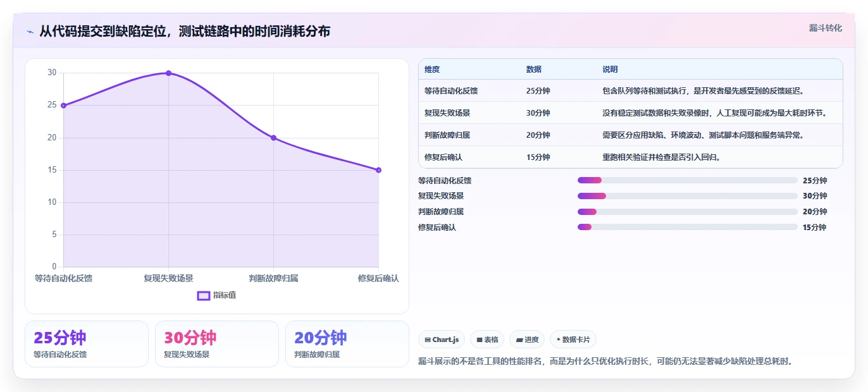Open the Chart.js tag chip
This screenshot has width=868, height=392.
[442, 340]
